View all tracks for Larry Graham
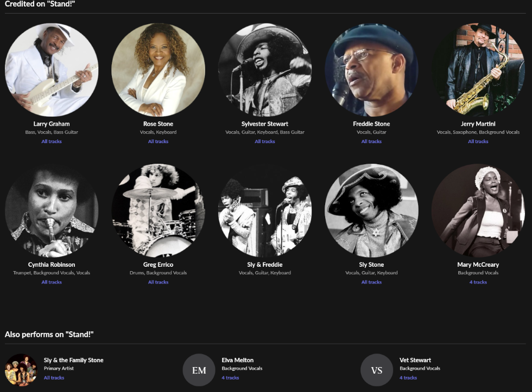The width and height of the screenshot is (532, 392). 52,142
